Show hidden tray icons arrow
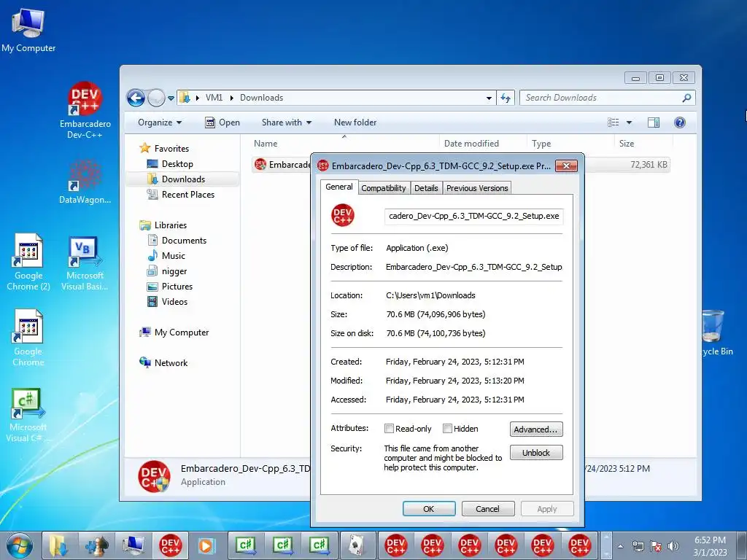Screen dimensions: 747x560 (620, 546)
